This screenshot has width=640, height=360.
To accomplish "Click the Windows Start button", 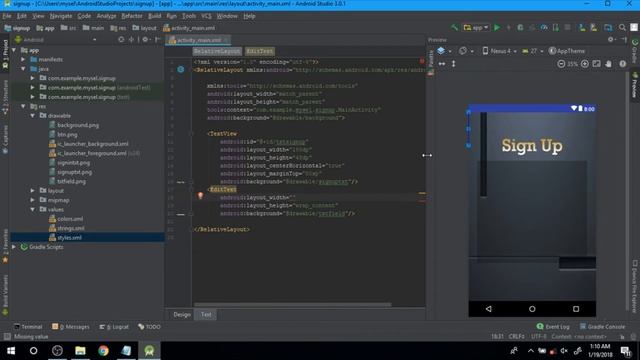I will click(x=11, y=351).
